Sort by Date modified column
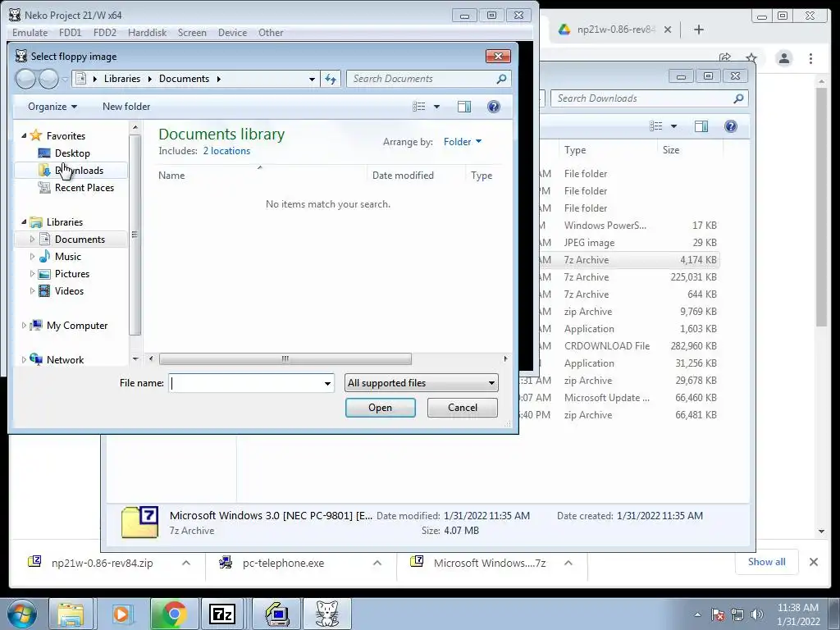 (403, 176)
